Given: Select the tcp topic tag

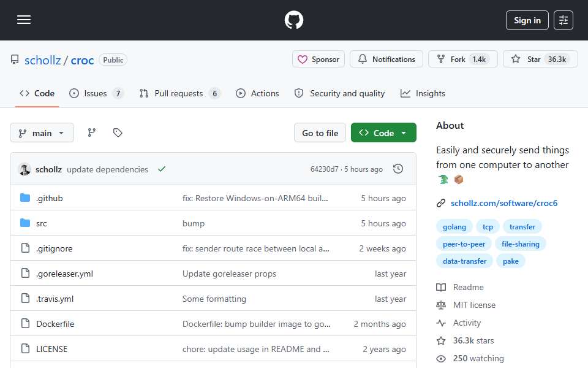Looking at the screenshot, I should click(x=488, y=227).
